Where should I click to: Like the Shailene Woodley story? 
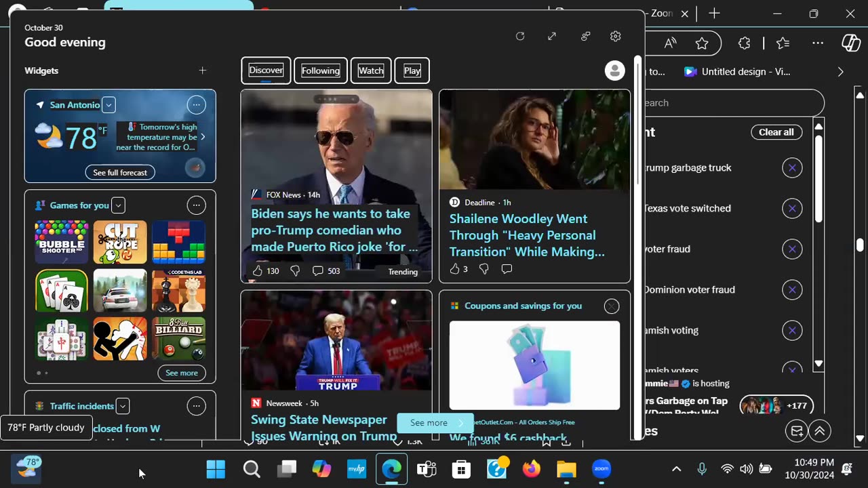coord(455,269)
